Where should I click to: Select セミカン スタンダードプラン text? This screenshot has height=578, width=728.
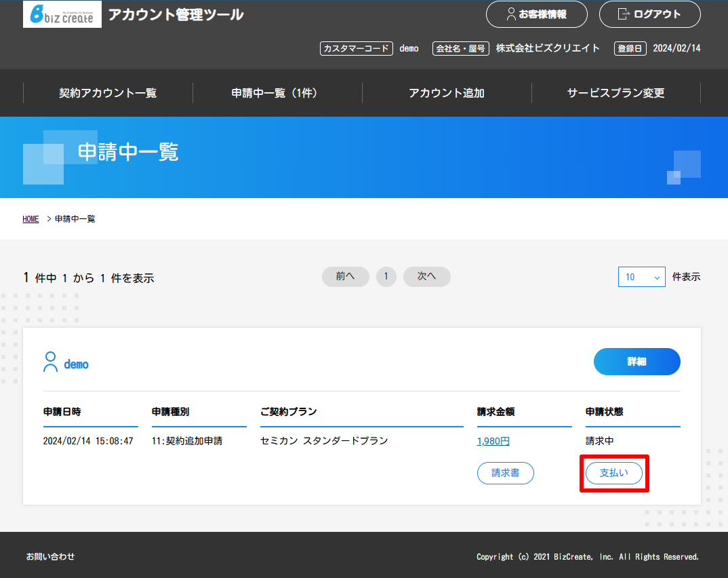click(x=324, y=441)
